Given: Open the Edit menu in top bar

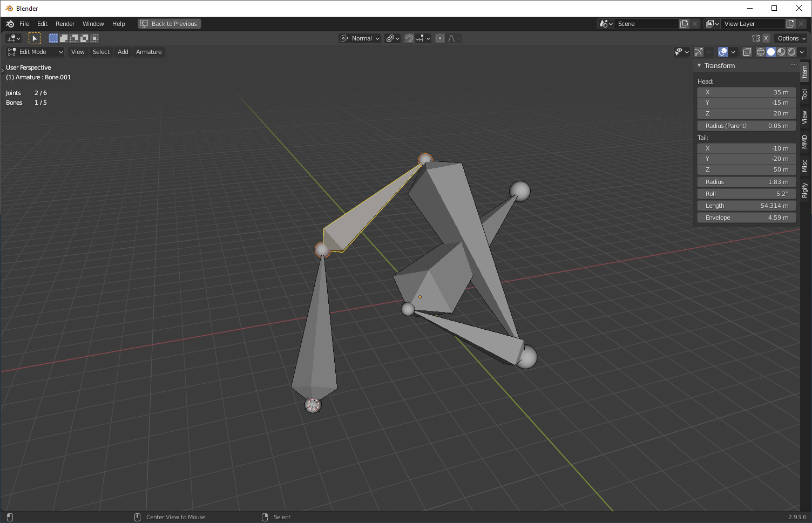Looking at the screenshot, I should click(42, 24).
